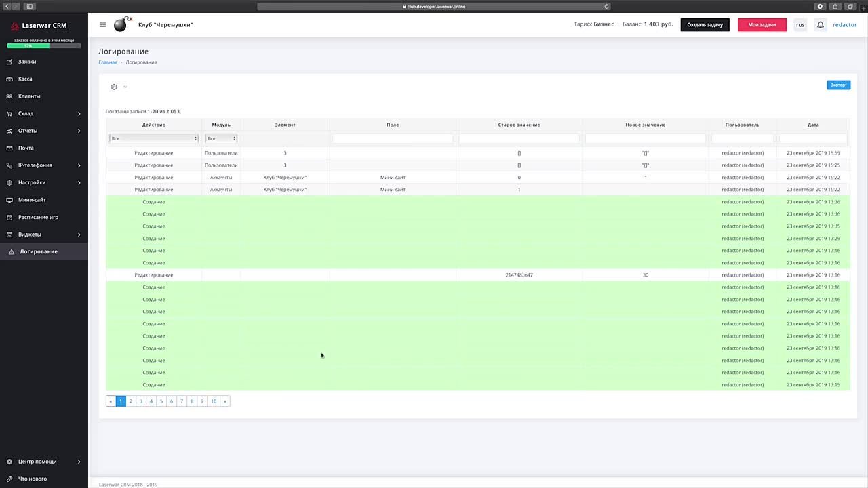Open the Действие filter dropdown
This screenshot has height=488, width=868.
pos(154,138)
